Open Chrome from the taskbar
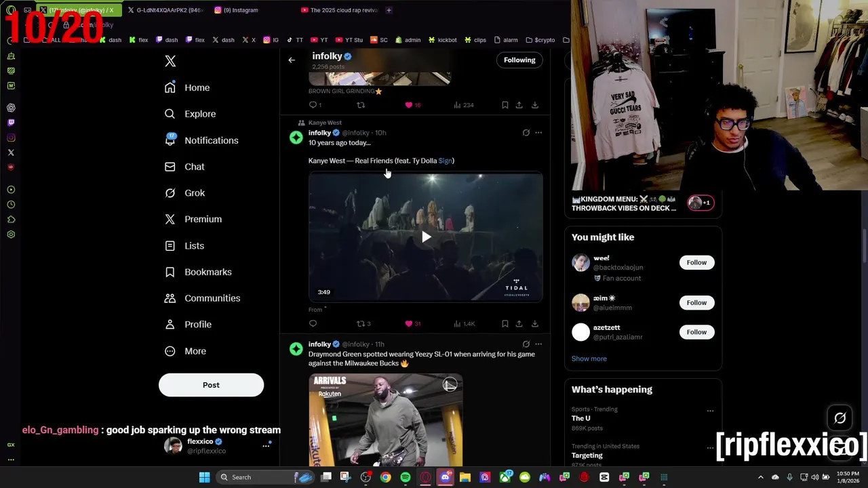The width and height of the screenshot is (868, 488). pos(385,477)
